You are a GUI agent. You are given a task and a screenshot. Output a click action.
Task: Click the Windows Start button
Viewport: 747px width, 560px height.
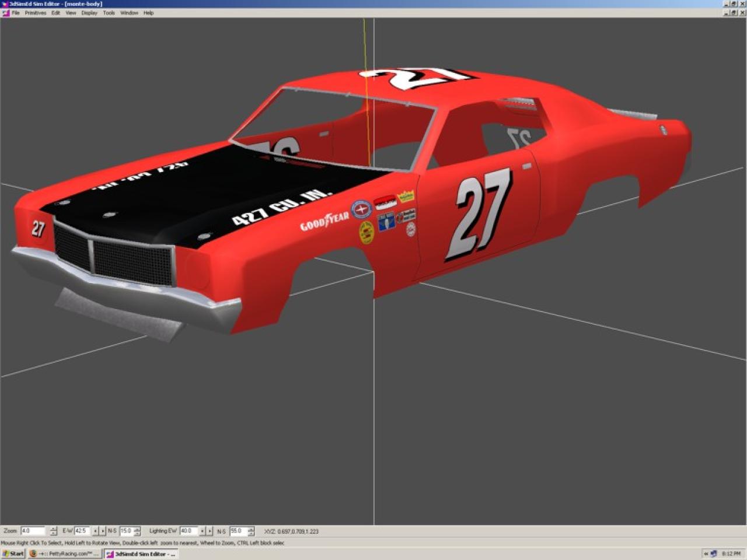(13, 554)
